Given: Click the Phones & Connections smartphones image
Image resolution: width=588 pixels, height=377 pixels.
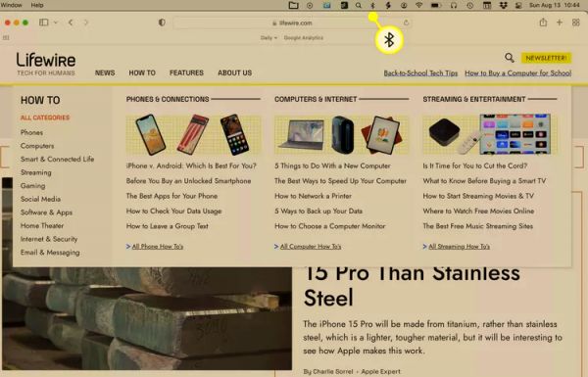Looking at the screenshot, I should pyautogui.click(x=193, y=135).
